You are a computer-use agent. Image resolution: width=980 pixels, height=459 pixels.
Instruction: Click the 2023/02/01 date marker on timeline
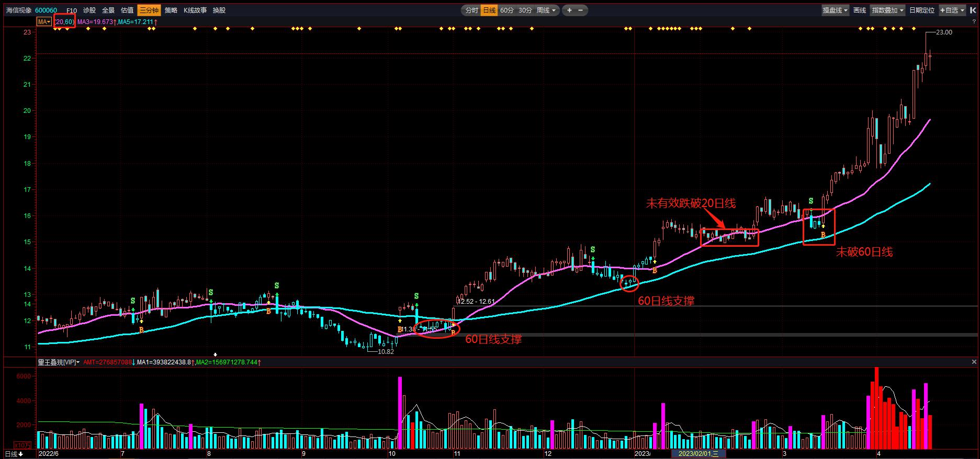[699, 454]
